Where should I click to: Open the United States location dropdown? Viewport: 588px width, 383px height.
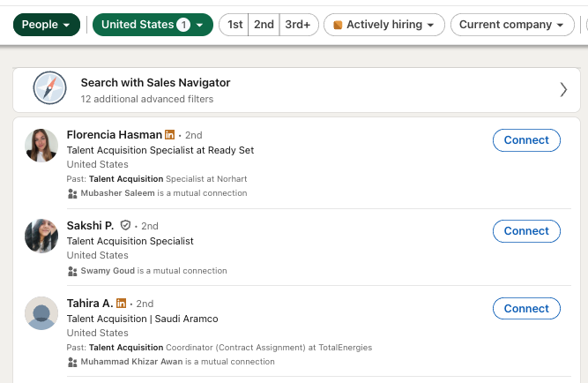tap(153, 25)
